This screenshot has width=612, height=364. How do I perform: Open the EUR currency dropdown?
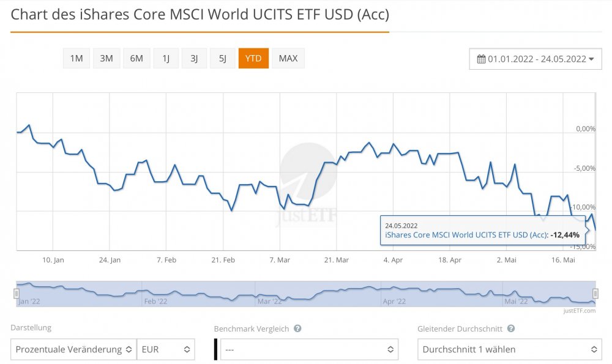click(166, 349)
